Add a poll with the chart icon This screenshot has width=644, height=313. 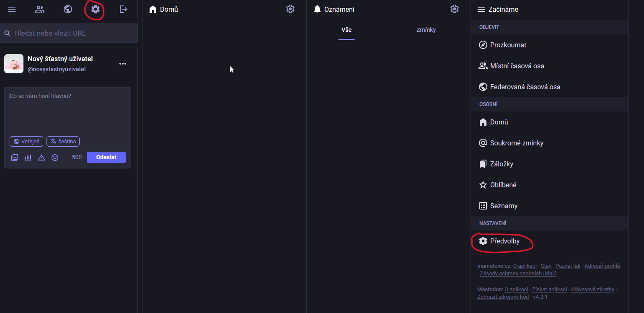tap(28, 158)
